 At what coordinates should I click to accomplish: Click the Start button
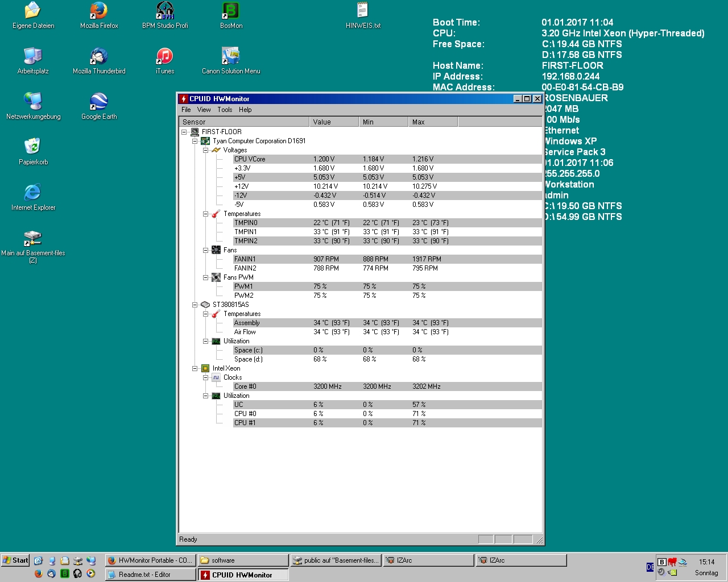point(15,560)
